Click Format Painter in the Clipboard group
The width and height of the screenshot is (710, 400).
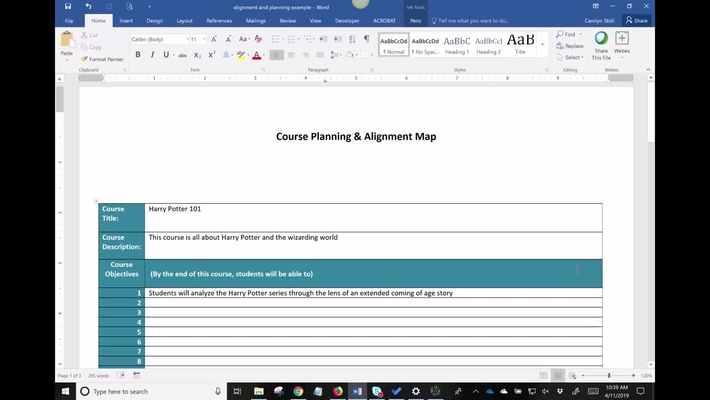[102, 59]
